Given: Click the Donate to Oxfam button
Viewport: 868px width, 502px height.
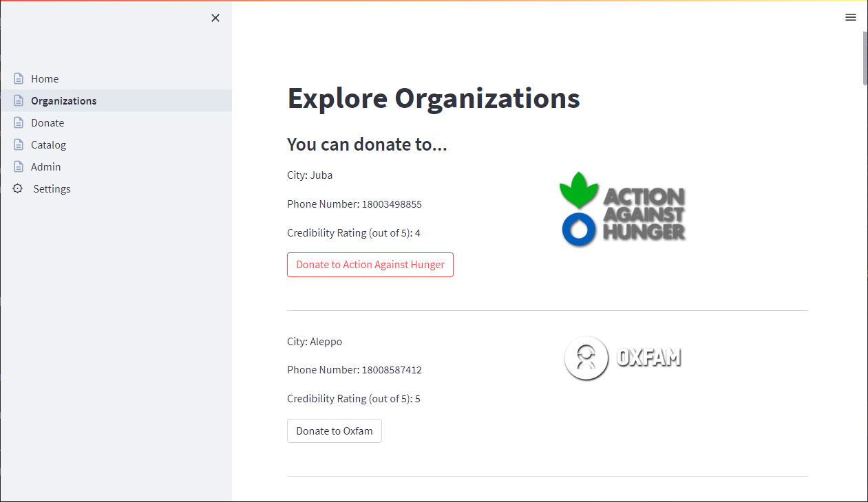Looking at the screenshot, I should click(x=335, y=431).
